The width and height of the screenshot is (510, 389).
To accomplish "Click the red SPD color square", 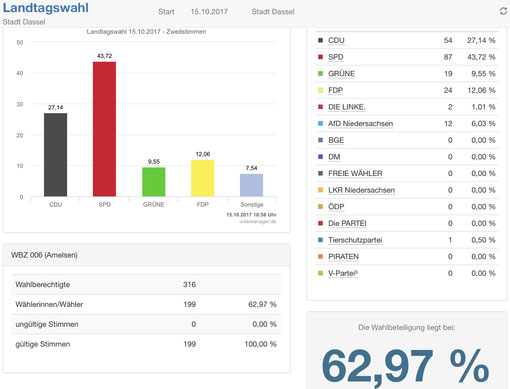I will click(320, 57).
